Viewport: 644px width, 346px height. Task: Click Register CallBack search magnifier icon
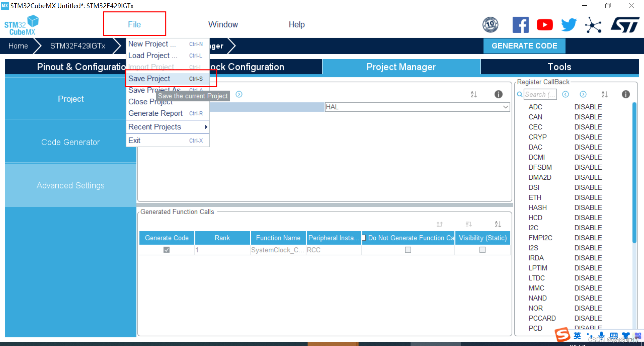point(520,95)
